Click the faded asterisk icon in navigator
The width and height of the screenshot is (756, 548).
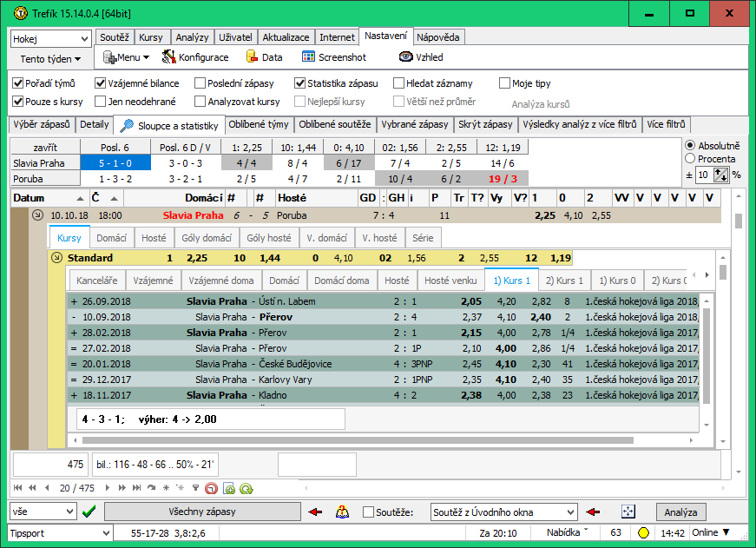(x=181, y=488)
